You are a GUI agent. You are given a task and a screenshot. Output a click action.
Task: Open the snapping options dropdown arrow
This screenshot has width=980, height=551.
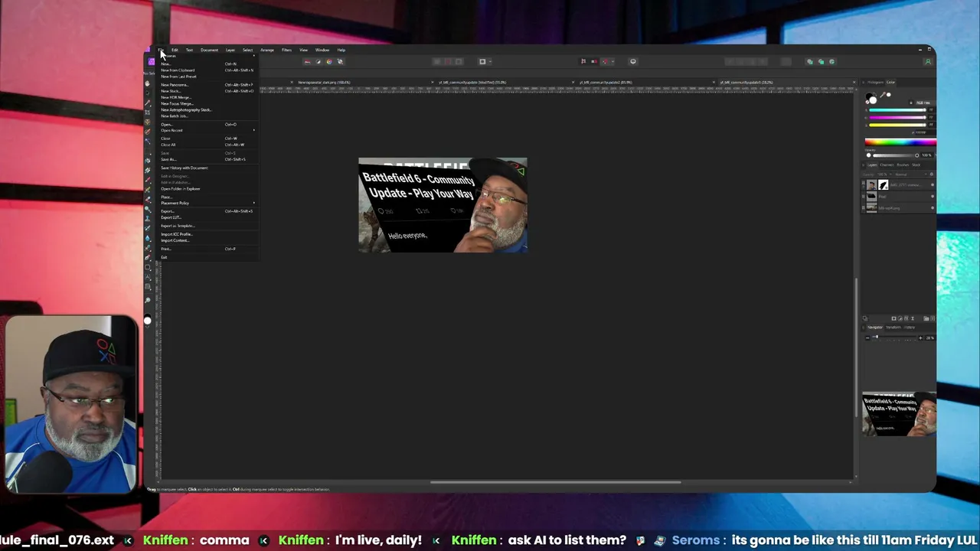click(613, 61)
